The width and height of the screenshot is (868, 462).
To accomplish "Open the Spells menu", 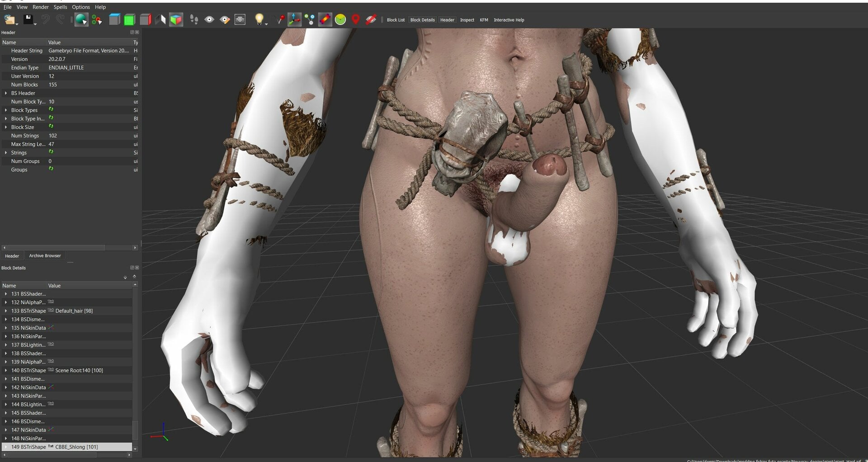I will pos(60,7).
